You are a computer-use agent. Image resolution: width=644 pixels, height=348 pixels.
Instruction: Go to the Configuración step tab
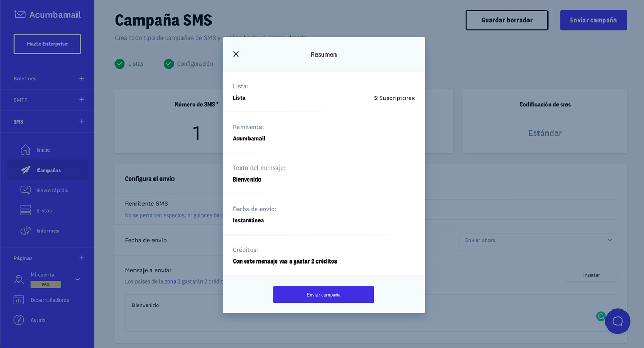click(188, 64)
